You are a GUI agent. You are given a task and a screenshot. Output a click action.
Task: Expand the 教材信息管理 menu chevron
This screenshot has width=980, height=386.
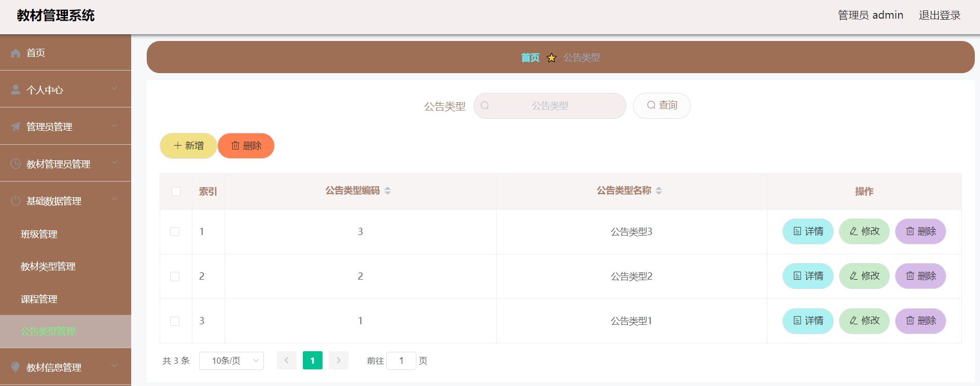(114, 366)
